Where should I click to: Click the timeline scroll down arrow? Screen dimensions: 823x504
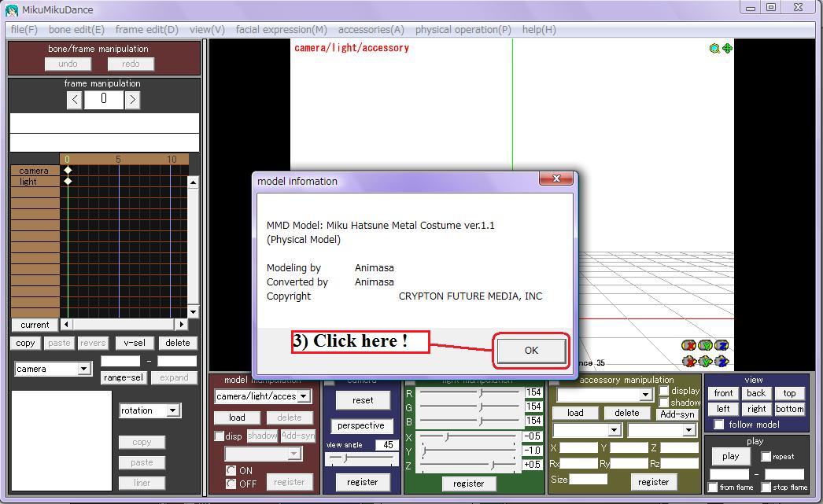(x=193, y=311)
